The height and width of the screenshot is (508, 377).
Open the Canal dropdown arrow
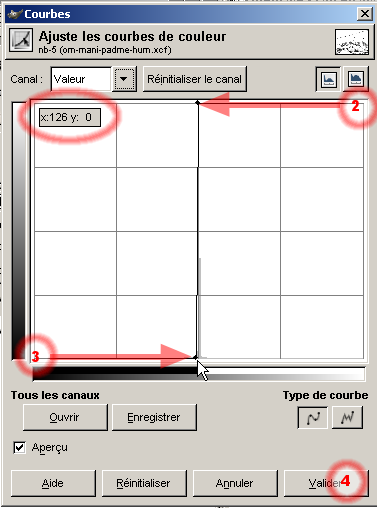[x=124, y=79]
